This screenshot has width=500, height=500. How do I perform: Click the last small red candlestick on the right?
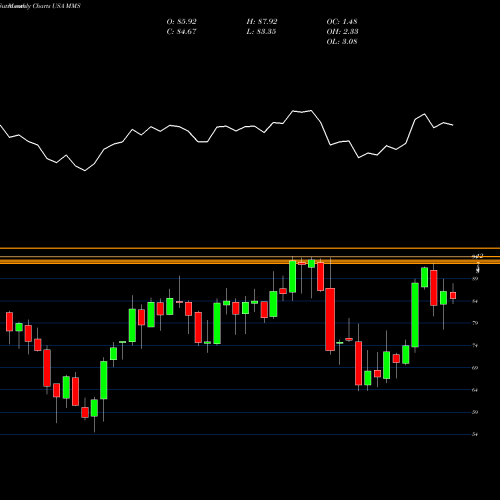pyautogui.click(x=453, y=295)
